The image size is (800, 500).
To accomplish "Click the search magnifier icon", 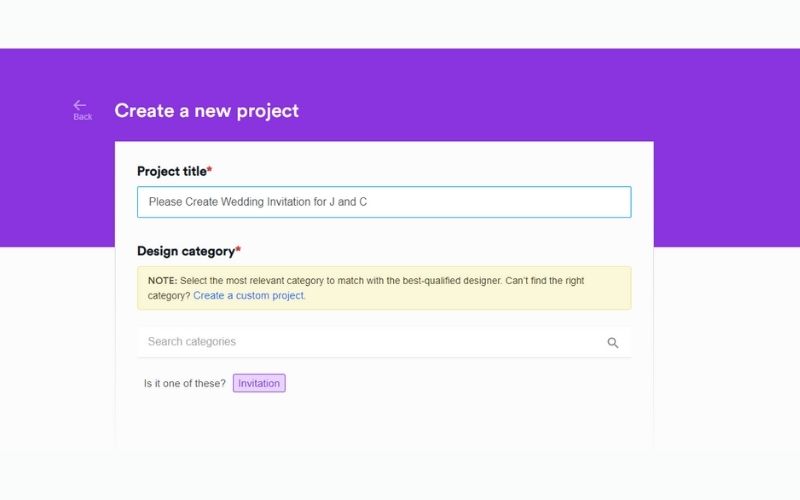I will click(613, 343).
